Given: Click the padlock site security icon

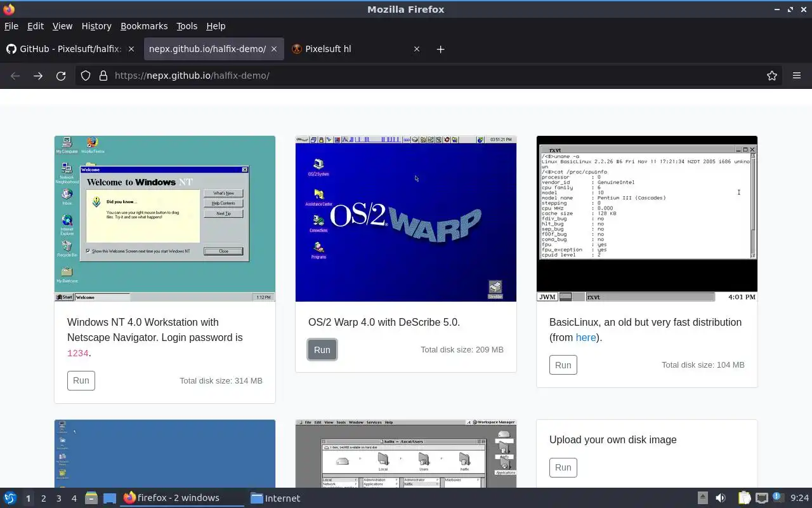Looking at the screenshot, I should (x=103, y=76).
